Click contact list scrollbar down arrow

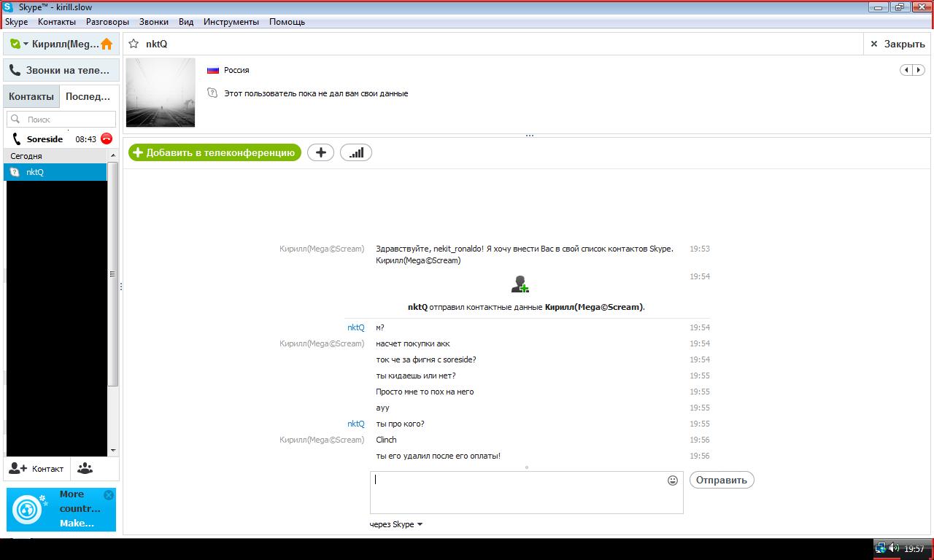[112, 451]
